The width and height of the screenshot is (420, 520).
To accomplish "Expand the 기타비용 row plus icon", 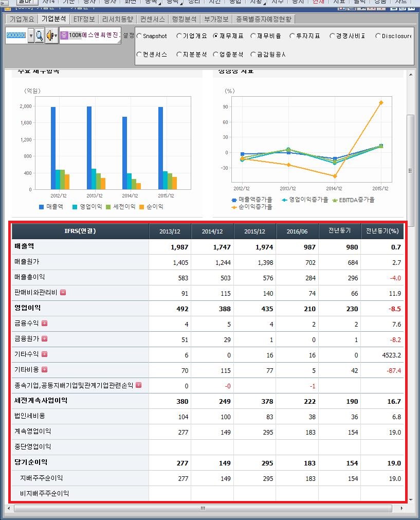I will click(44, 370).
